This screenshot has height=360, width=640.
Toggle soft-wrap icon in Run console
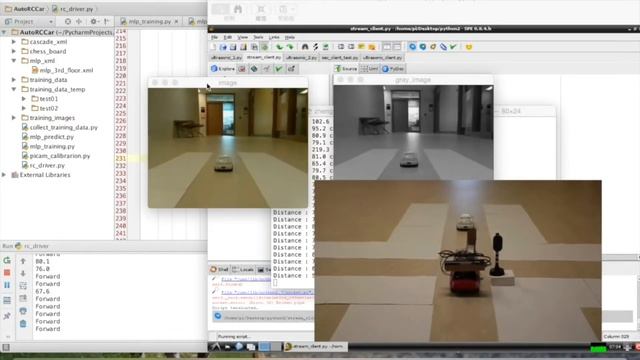click(23, 286)
